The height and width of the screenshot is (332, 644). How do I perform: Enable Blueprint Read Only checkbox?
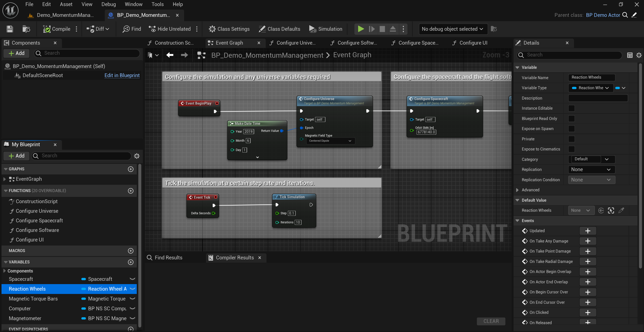pyautogui.click(x=571, y=119)
